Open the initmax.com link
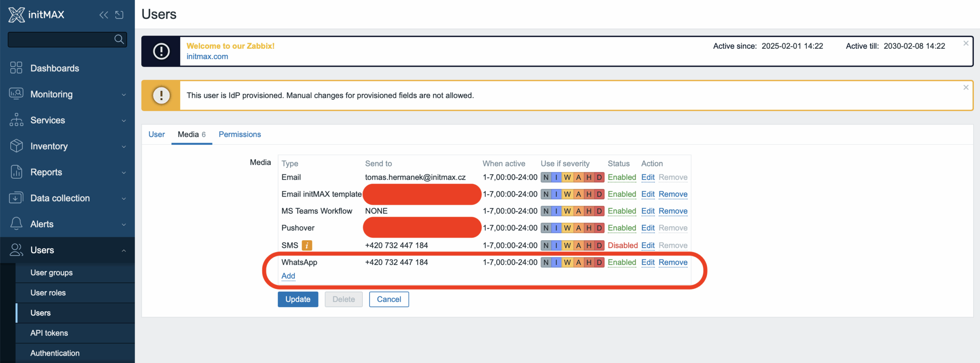The width and height of the screenshot is (980, 363). 207,56
